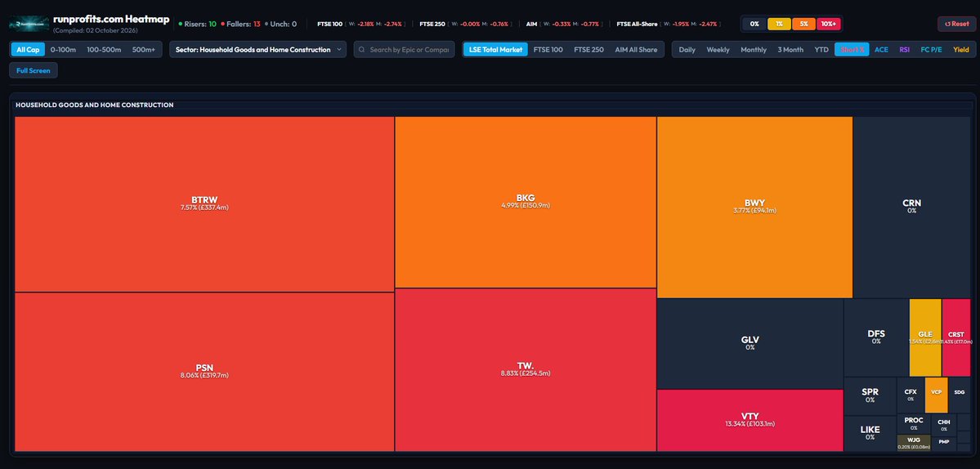Click the Household Goods and Home Construction heading
980x469 pixels.
[94, 105]
